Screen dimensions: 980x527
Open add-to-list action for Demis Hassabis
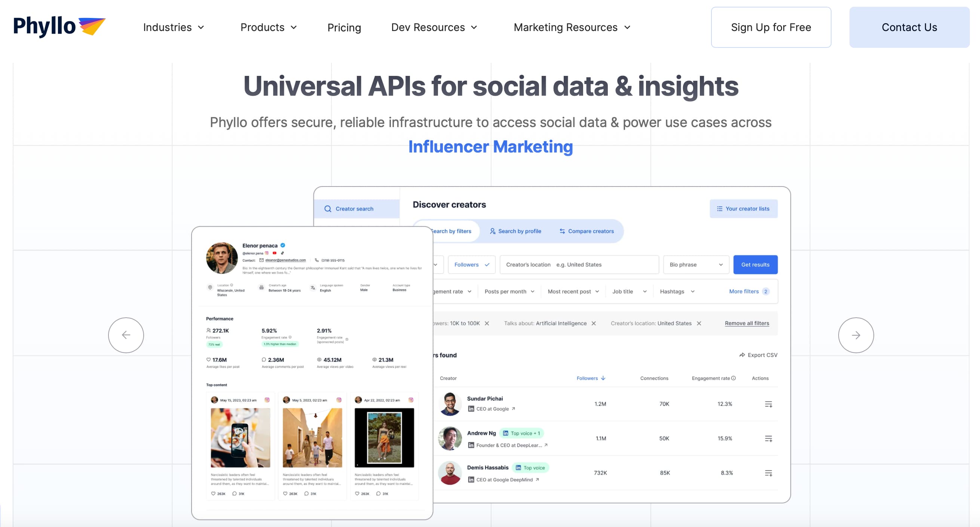769,473
